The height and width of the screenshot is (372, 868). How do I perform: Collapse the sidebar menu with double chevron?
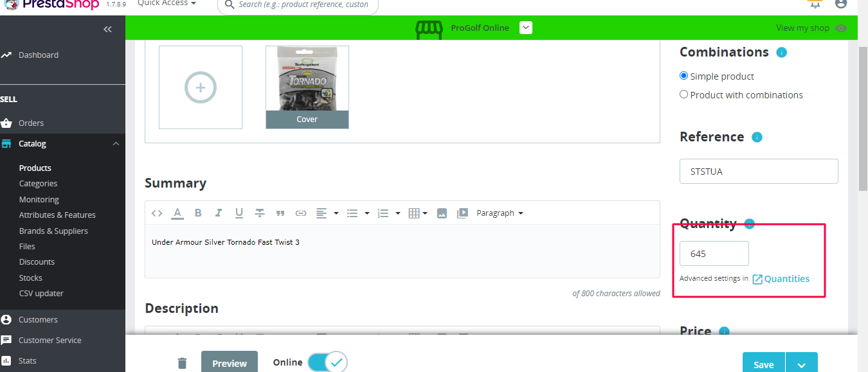click(x=107, y=29)
